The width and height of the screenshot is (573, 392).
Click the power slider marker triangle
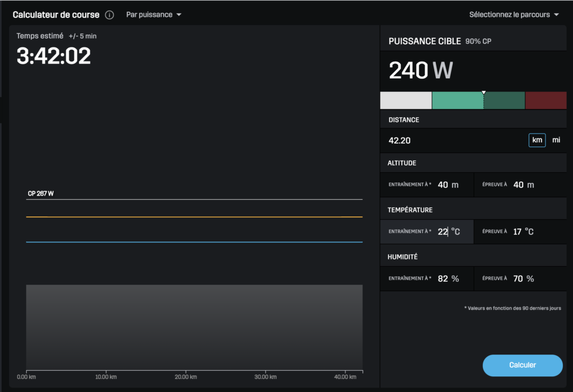[483, 93]
